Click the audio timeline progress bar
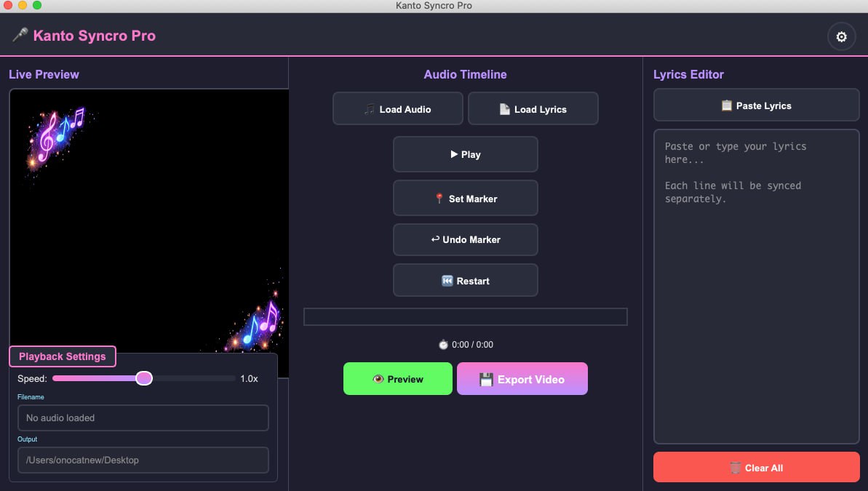 [x=465, y=316]
